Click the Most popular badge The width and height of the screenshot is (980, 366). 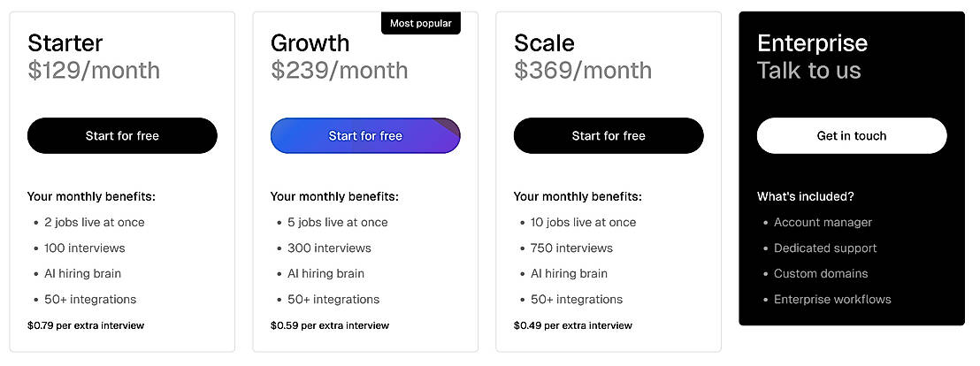pyautogui.click(x=421, y=23)
